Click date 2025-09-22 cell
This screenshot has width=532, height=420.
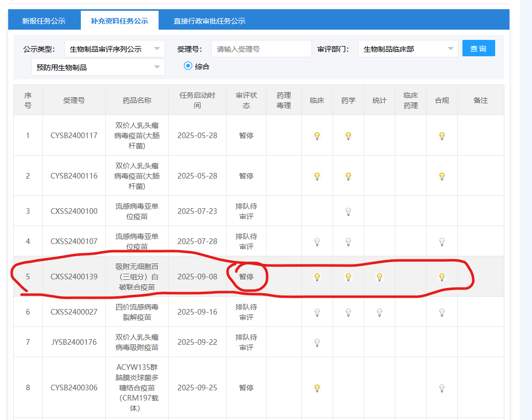tap(197, 342)
